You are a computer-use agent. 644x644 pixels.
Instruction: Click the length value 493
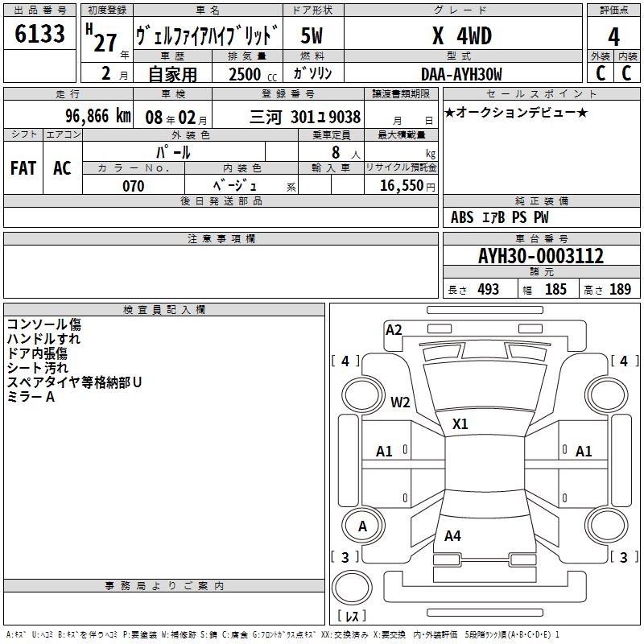click(x=489, y=290)
